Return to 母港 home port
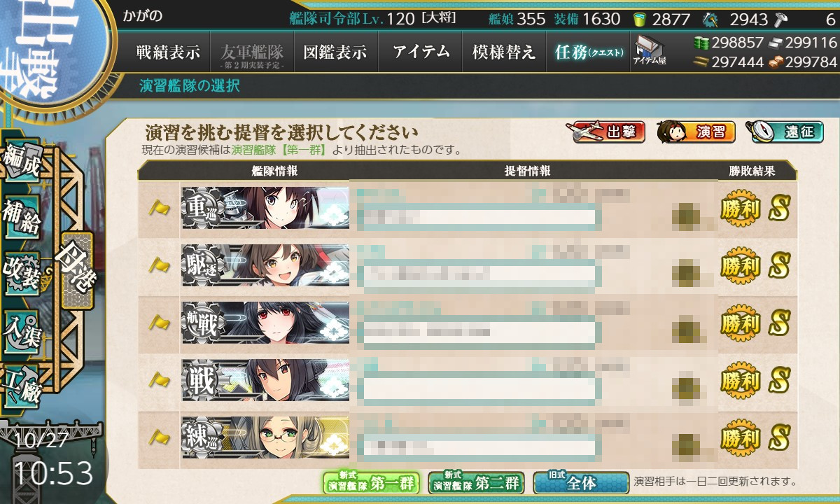This screenshot has width=840, height=504. [77, 271]
